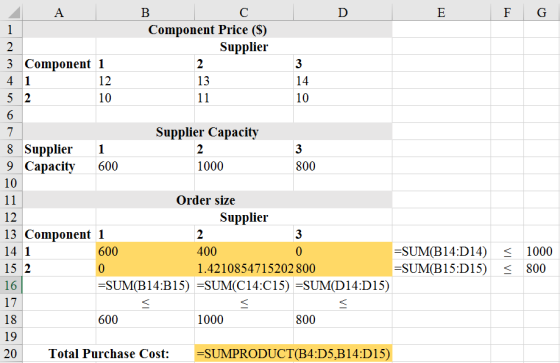Click the 'Capacity' label cell
The width and height of the screenshot is (560, 363).
59,166
